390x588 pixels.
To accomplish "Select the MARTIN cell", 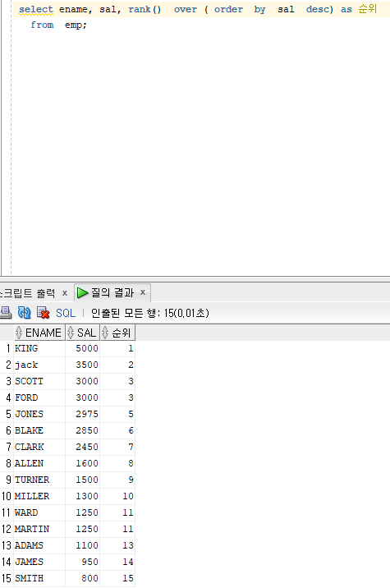I will pyautogui.click(x=39, y=529).
